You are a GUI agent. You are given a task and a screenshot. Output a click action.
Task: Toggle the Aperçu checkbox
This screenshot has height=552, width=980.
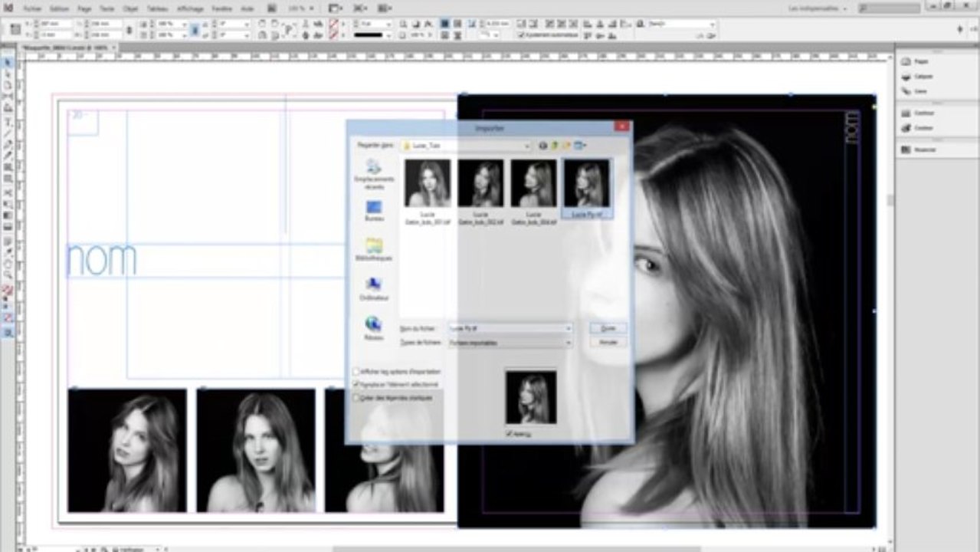510,434
